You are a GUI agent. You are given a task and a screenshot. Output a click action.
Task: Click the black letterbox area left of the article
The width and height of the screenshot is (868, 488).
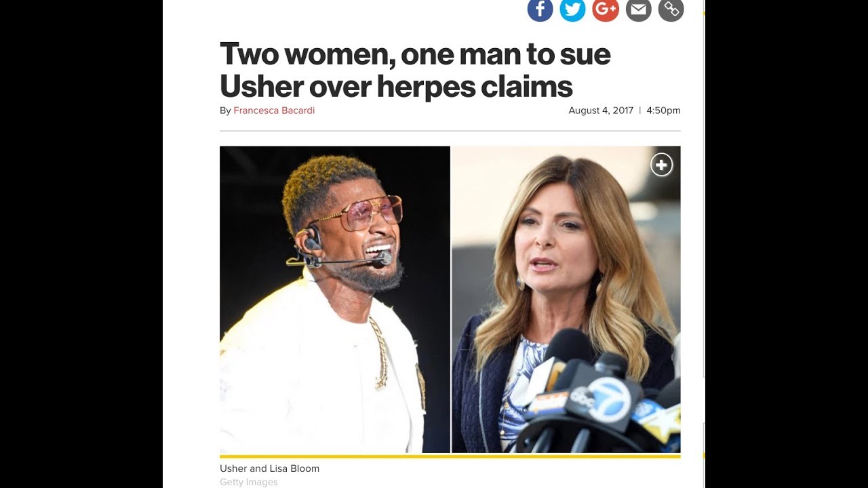81,244
